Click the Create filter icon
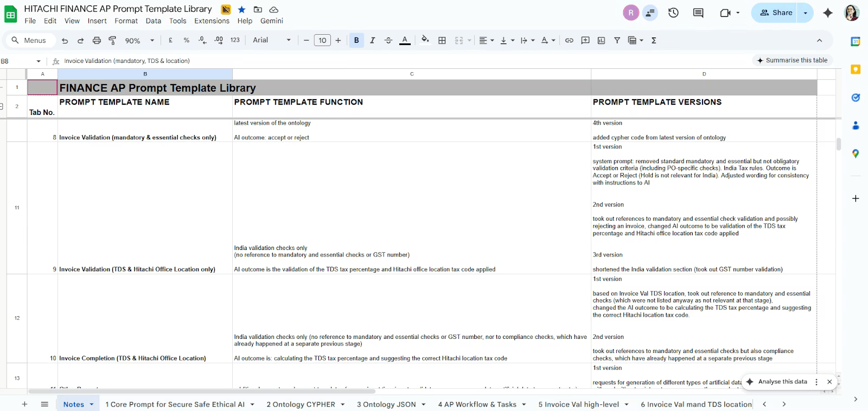Screen dimensions: 868x411 (617, 40)
